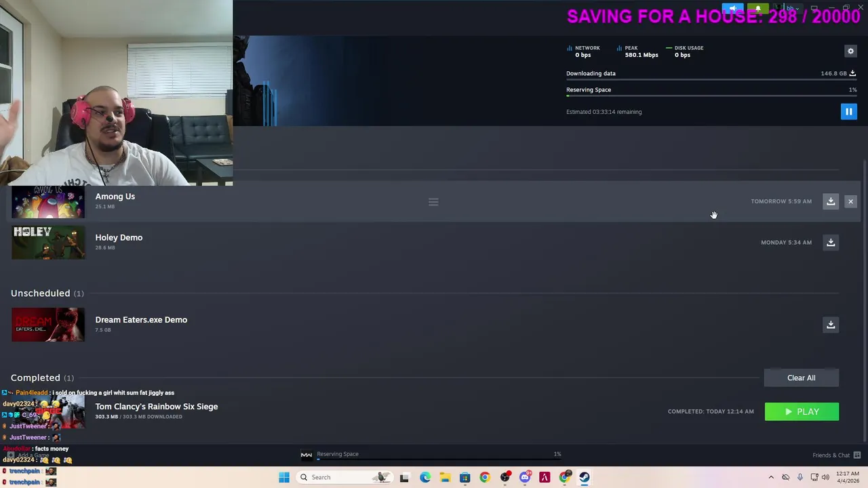Click the Completed section header
The width and height of the screenshot is (868, 488).
(42, 378)
